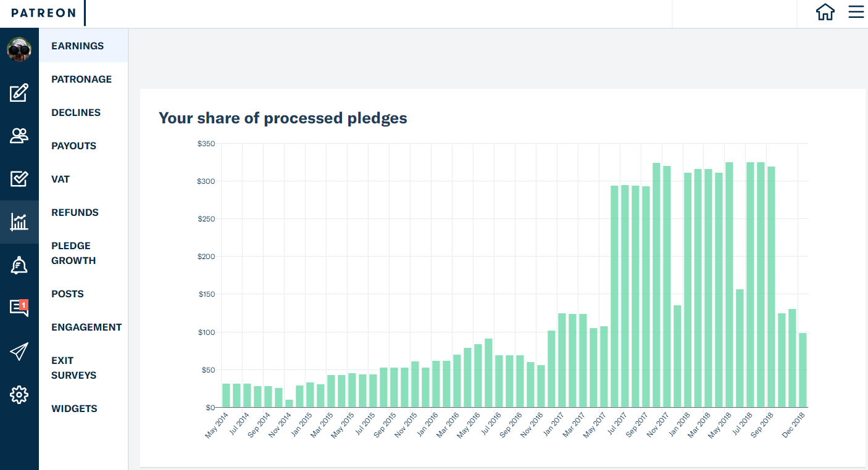Open the Widgets page
The image size is (868, 470).
[x=74, y=408]
